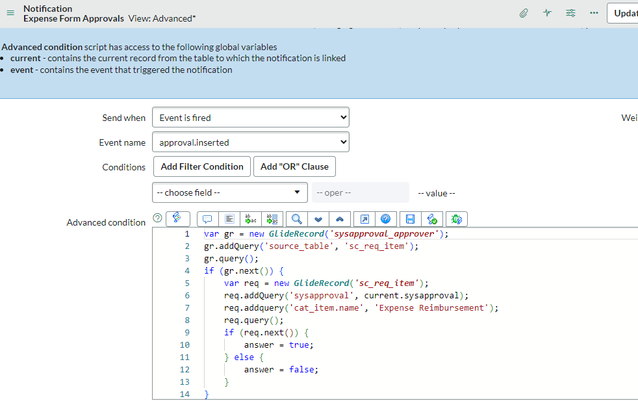Click the Event name field label
This screenshot has height=418, width=638.
click(122, 142)
